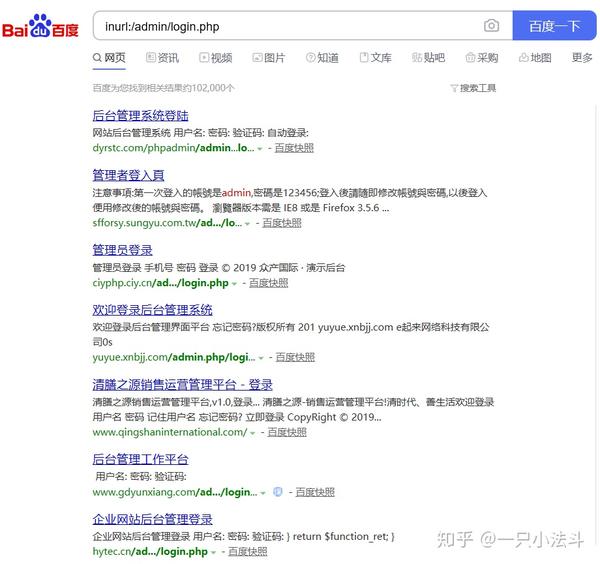Open result 后台管理工作平台
This screenshot has width=600, height=564.
tap(140, 459)
